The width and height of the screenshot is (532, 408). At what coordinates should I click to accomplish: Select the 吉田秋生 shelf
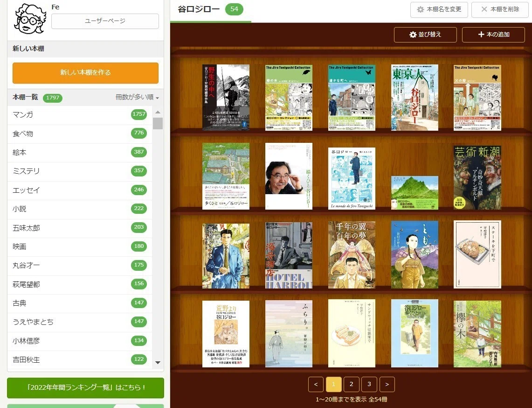(x=80, y=360)
